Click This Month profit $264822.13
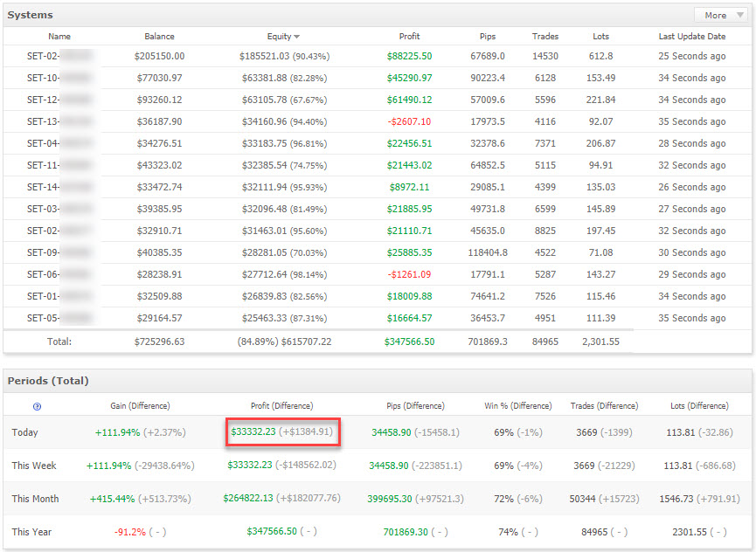 [248, 498]
